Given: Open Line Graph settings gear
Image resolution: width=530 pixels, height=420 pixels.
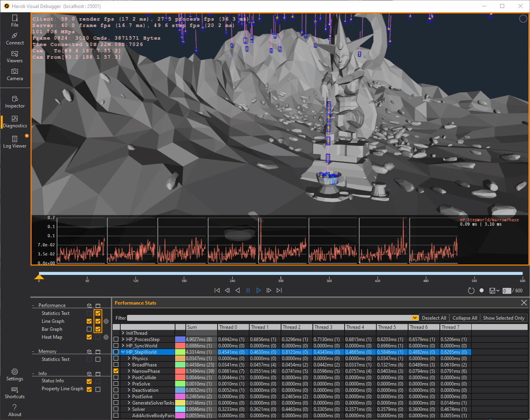Looking at the screenshot, I should pos(106,321).
